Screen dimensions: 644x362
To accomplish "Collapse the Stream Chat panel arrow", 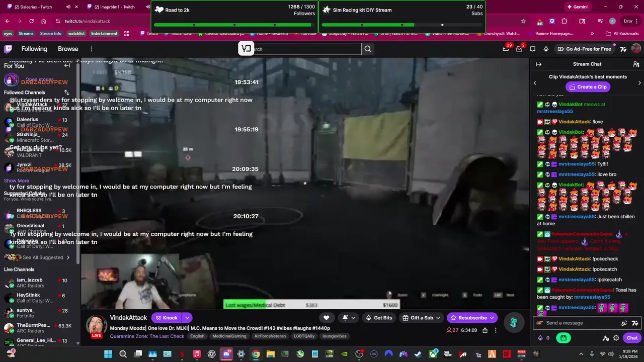I will click(538, 64).
